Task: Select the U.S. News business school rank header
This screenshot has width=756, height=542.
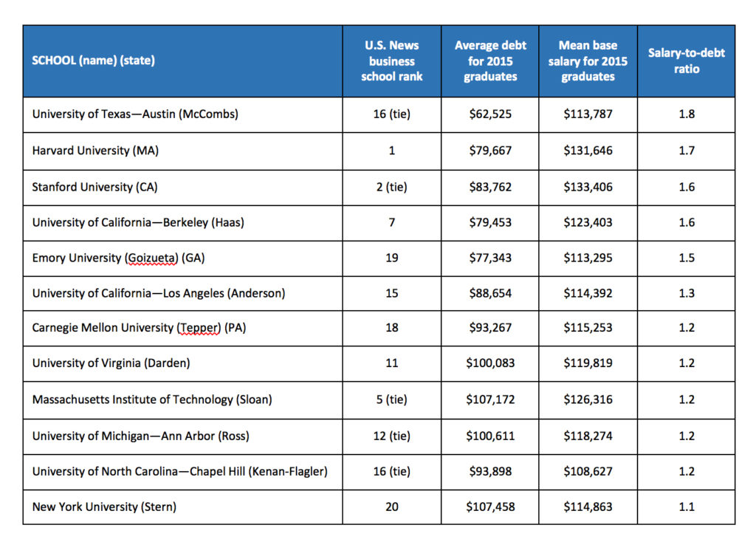Action: (391, 61)
